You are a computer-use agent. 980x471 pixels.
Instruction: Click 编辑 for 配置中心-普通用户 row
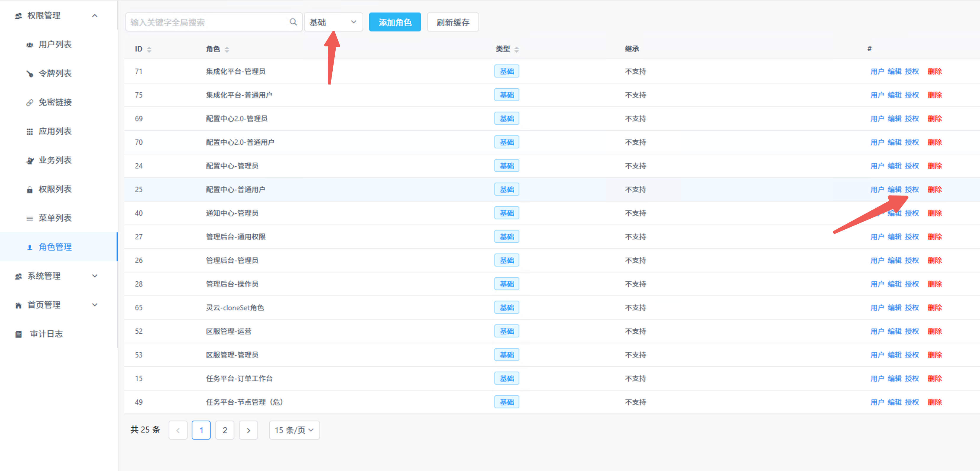(895, 190)
